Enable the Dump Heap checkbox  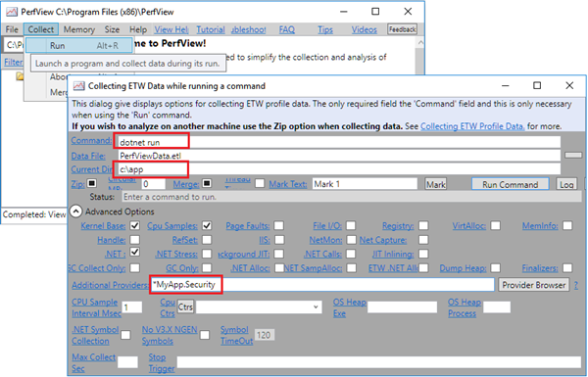[x=495, y=268]
